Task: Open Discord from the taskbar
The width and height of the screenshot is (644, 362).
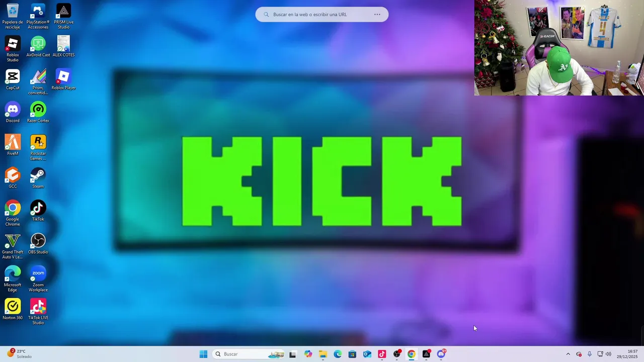Action: 441,354
